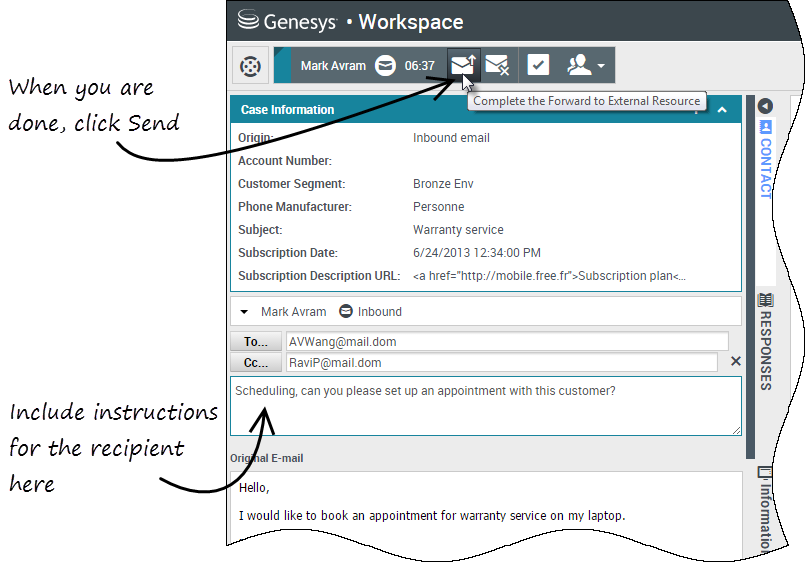Expand the Mark Avram Inbound disclosure triangle

[x=244, y=312]
